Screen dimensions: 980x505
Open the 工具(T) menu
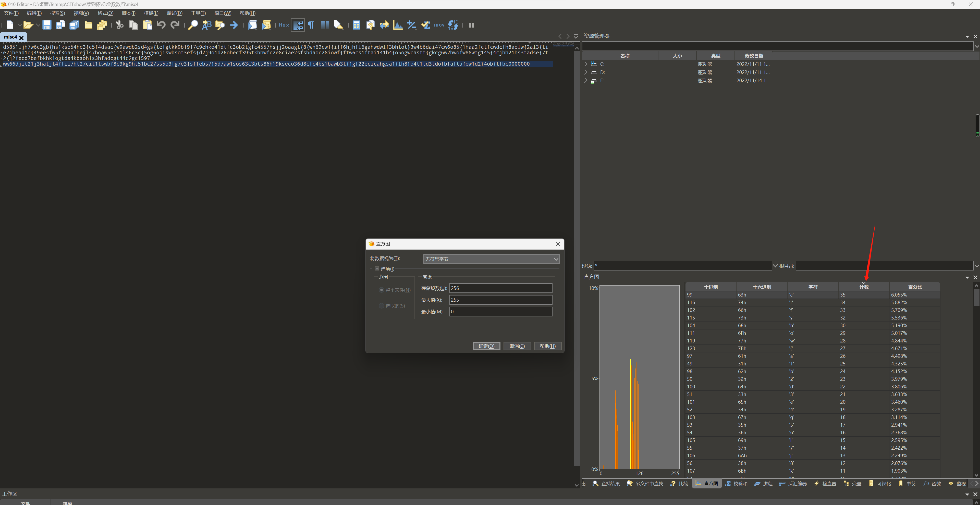click(x=198, y=13)
